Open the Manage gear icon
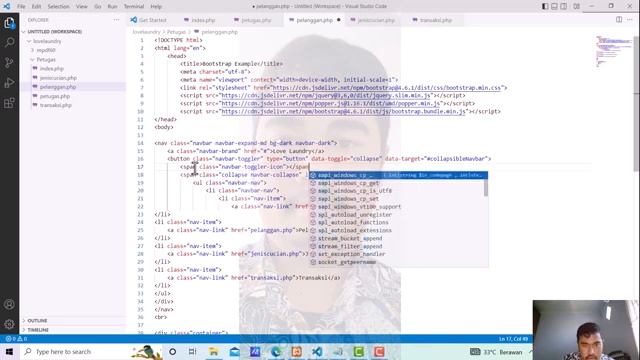This screenshot has height=360, width=640. point(9,324)
